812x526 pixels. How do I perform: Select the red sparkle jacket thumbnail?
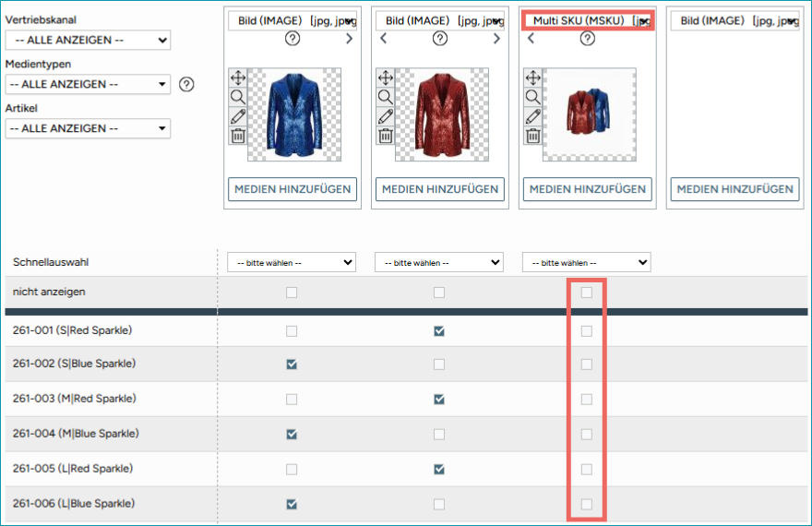click(442, 115)
